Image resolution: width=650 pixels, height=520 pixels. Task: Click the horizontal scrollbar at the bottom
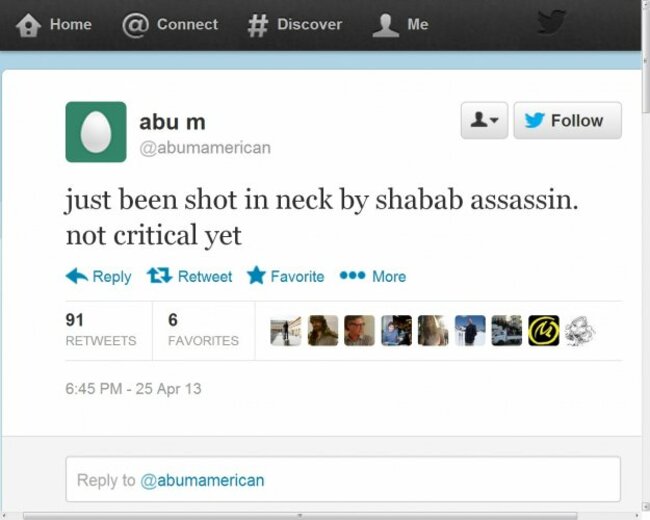pos(300,515)
